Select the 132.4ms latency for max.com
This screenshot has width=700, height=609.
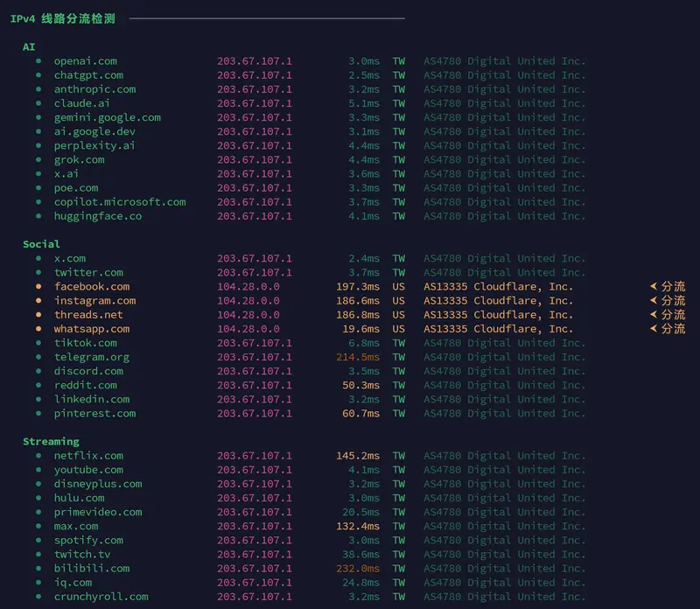[358, 527]
